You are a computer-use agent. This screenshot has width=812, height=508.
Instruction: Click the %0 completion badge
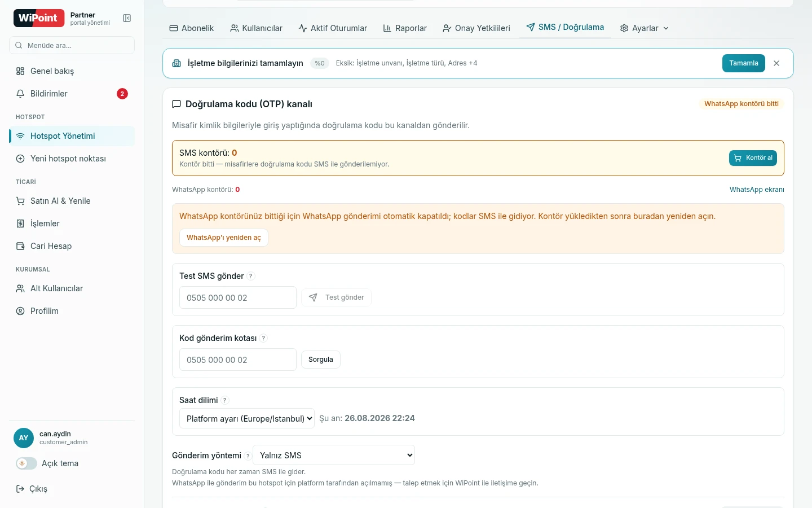tap(320, 63)
